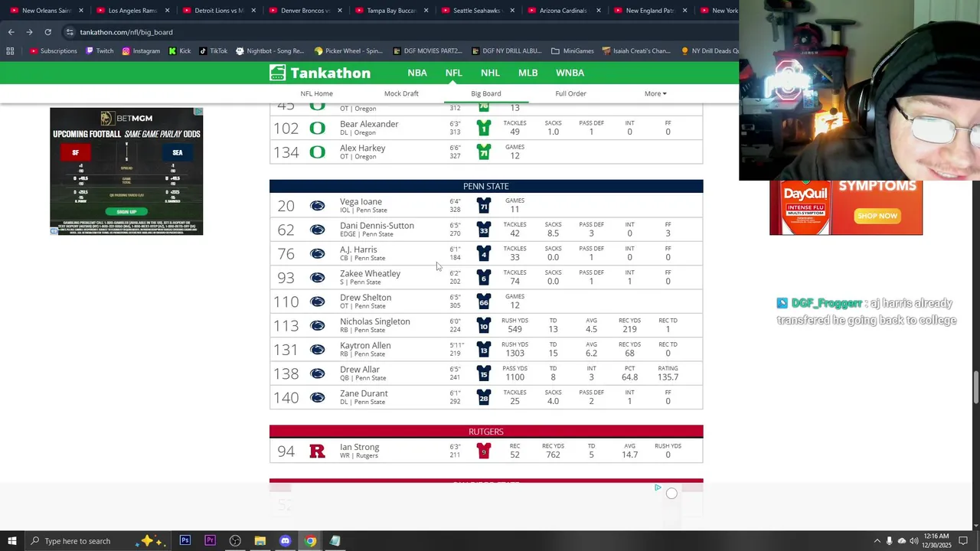The width and height of the screenshot is (980, 551).
Task: Open the DGF MOVIES PART2 bookmark
Action: (427, 51)
